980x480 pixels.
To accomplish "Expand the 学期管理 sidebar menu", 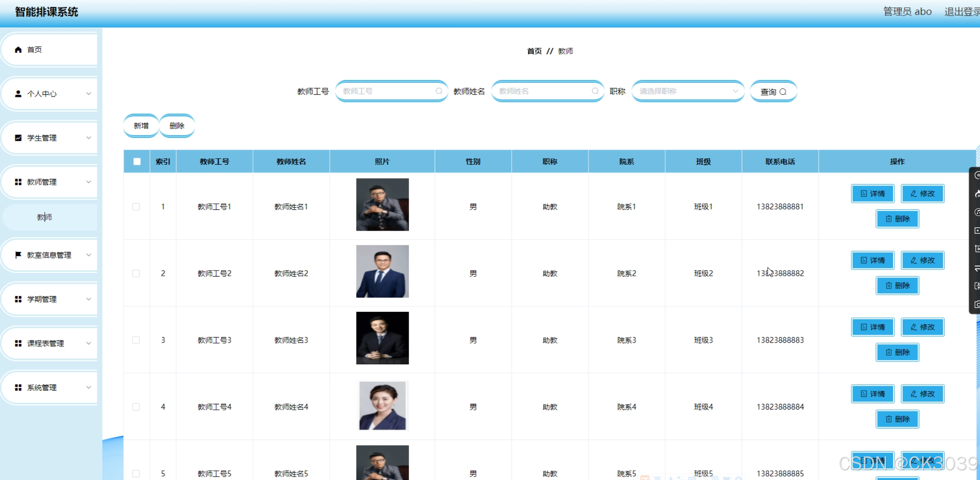I will (x=49, y=299).
